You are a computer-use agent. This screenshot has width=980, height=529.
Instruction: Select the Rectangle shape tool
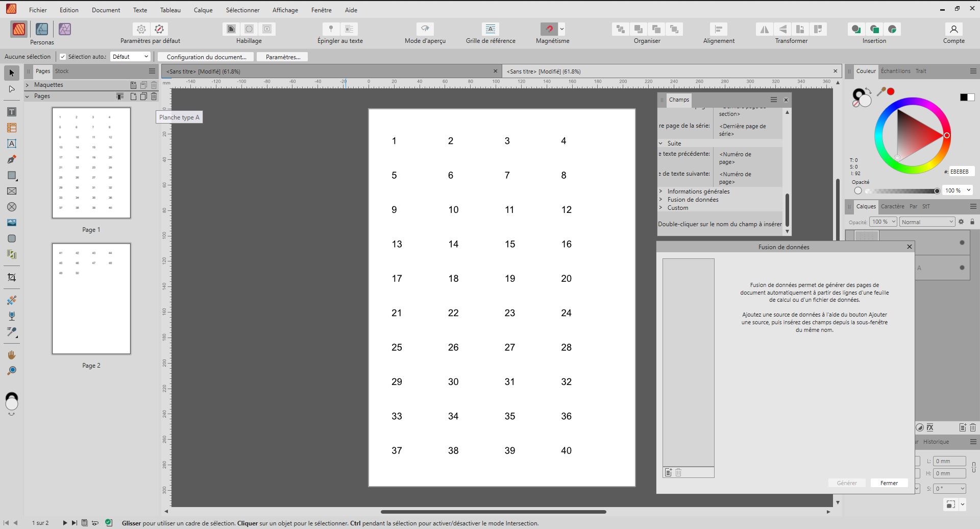12,175
